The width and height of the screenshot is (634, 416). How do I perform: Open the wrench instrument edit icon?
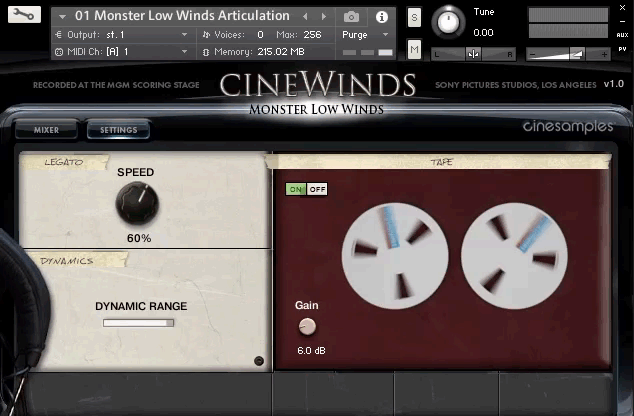coord(24,15)
